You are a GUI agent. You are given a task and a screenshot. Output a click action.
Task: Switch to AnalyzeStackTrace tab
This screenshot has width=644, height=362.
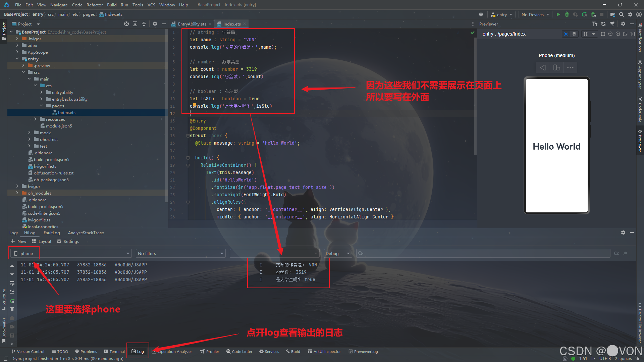(86, 232)
